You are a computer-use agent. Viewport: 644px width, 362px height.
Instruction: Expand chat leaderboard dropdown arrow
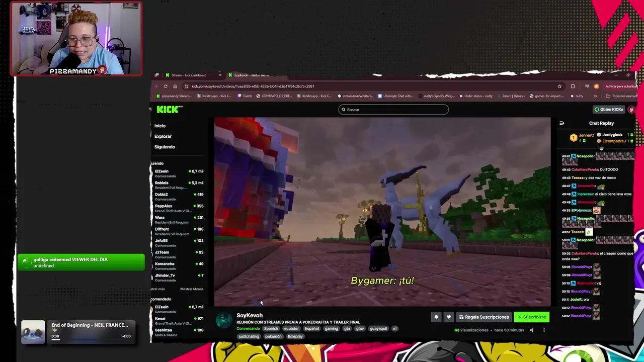pos(601,148)
